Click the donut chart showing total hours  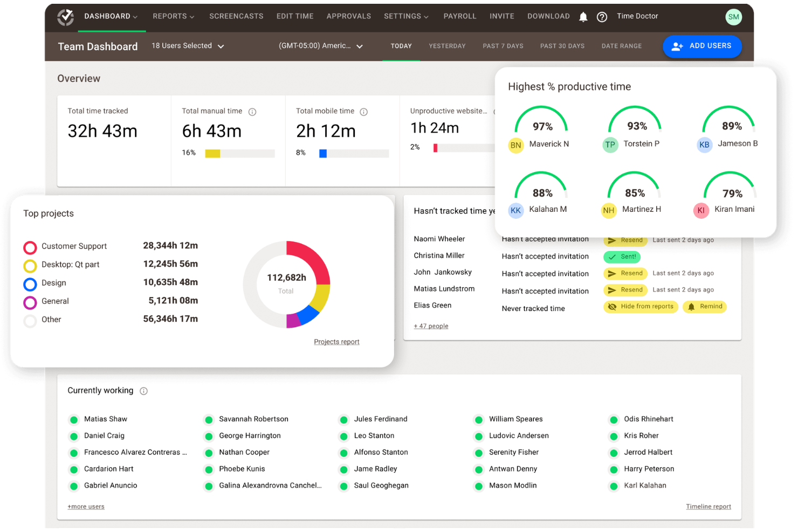pyautogui.click(x=286, y=285)
